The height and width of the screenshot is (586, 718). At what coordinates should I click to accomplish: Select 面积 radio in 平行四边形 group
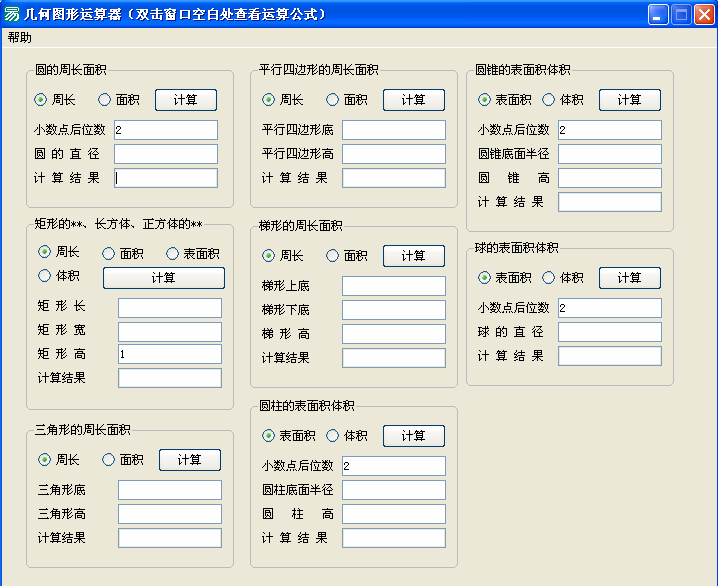tap(332, 100)
